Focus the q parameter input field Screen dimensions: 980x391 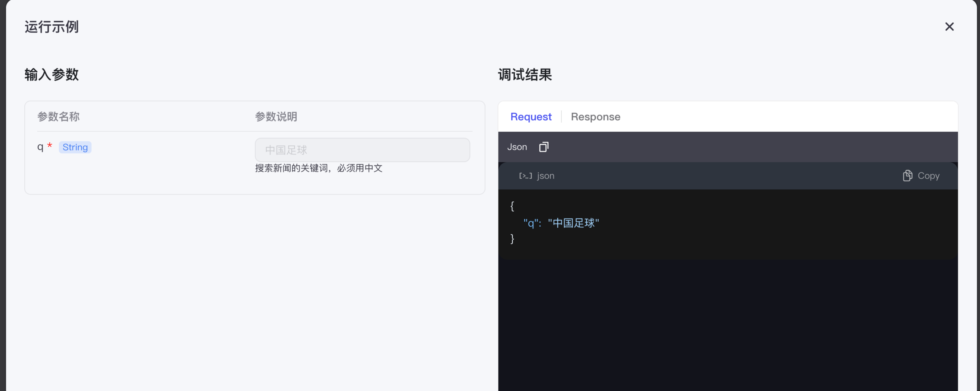362,150
